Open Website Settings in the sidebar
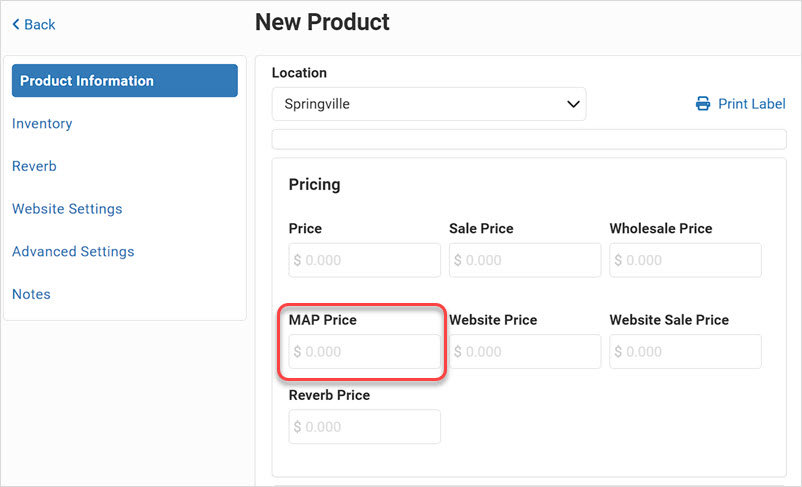Image resolution: width=802 pixels, height=487 pixels. coord(67,209)
